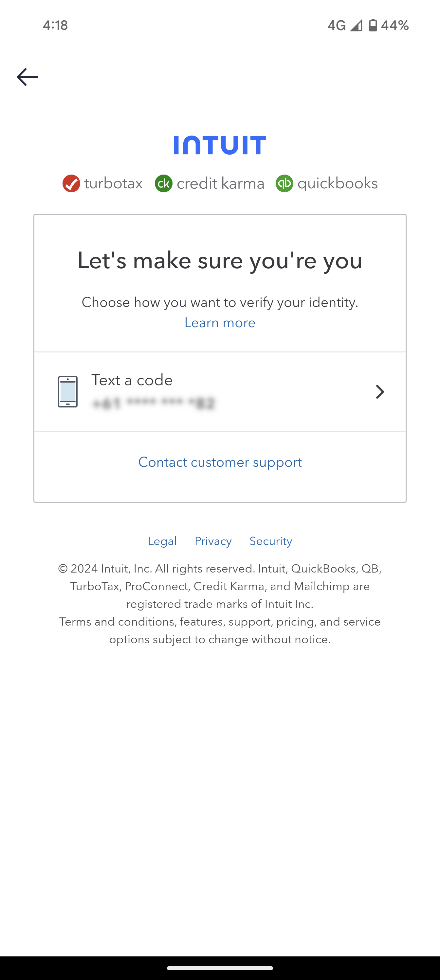
Task: Open the Legal footer link
Action: coord(162,541)
